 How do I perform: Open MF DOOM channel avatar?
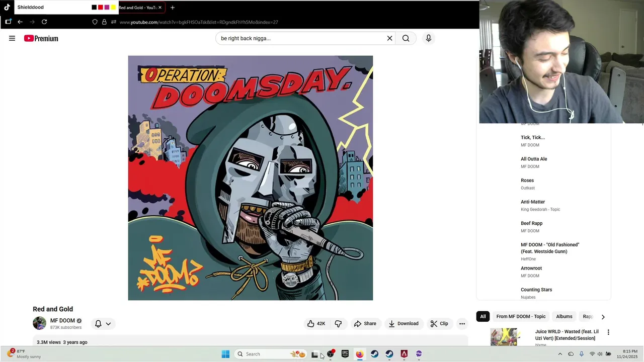39,323
